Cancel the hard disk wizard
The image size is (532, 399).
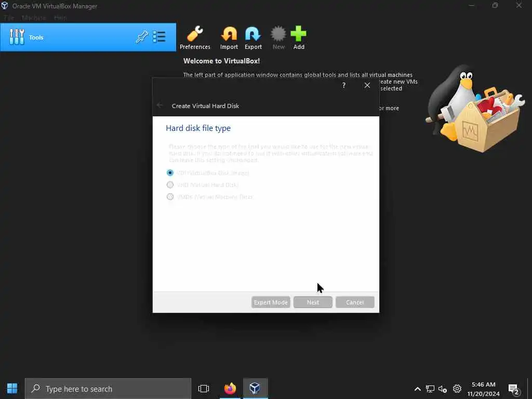coord(355,302)
